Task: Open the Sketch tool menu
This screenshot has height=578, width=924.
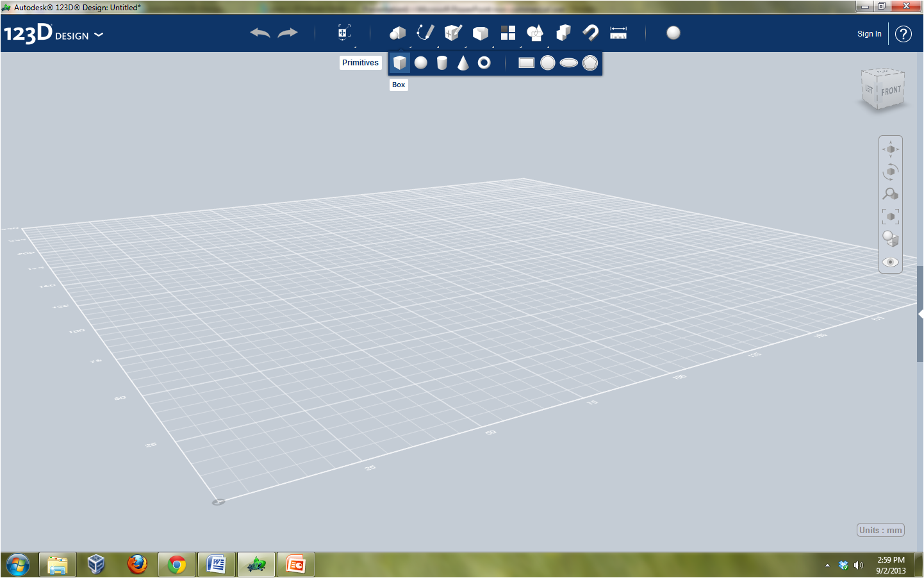Action: [425, 33]
